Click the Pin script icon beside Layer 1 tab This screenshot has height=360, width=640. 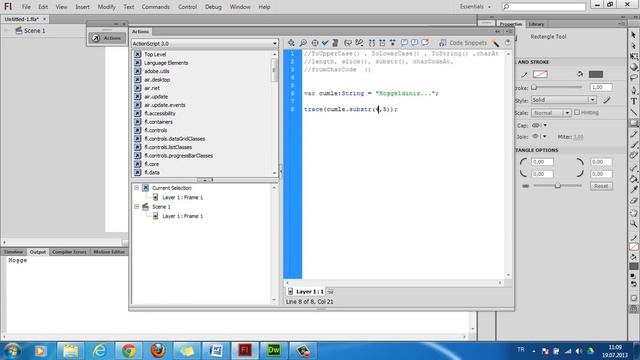pyautogui.click(x=330, y=292)
